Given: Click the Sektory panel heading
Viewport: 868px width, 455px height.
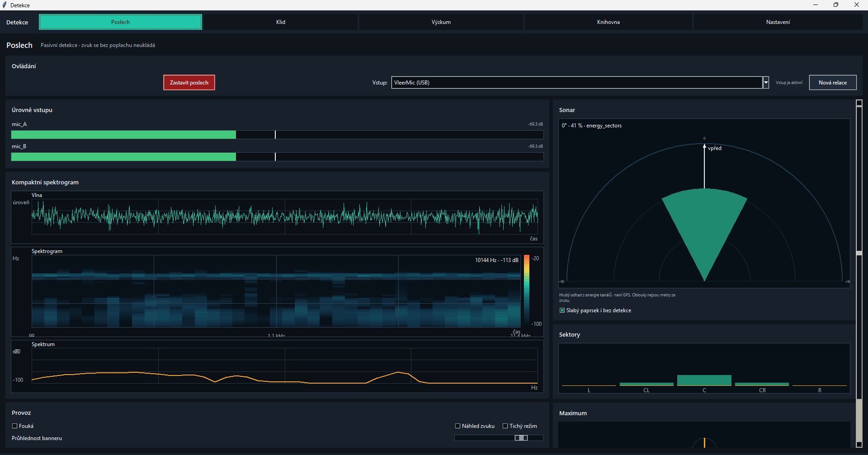Looking at the screenshot, I should [x=570, y=334].
